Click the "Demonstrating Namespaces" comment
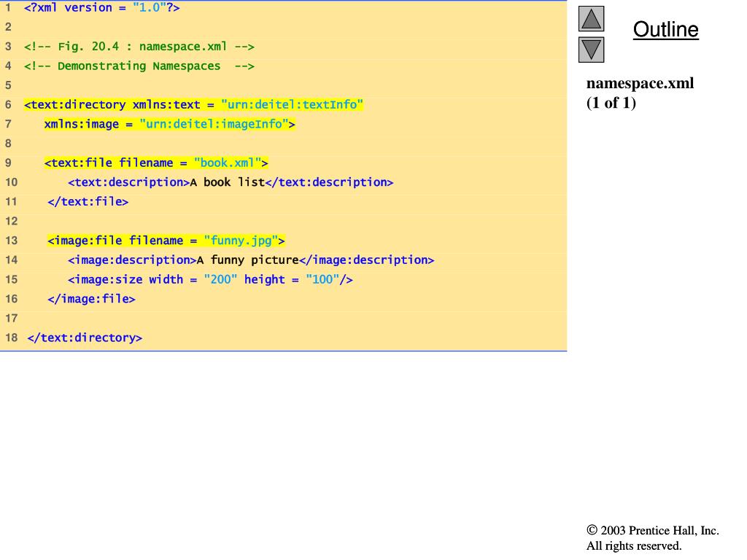 (x=139, y=66)
